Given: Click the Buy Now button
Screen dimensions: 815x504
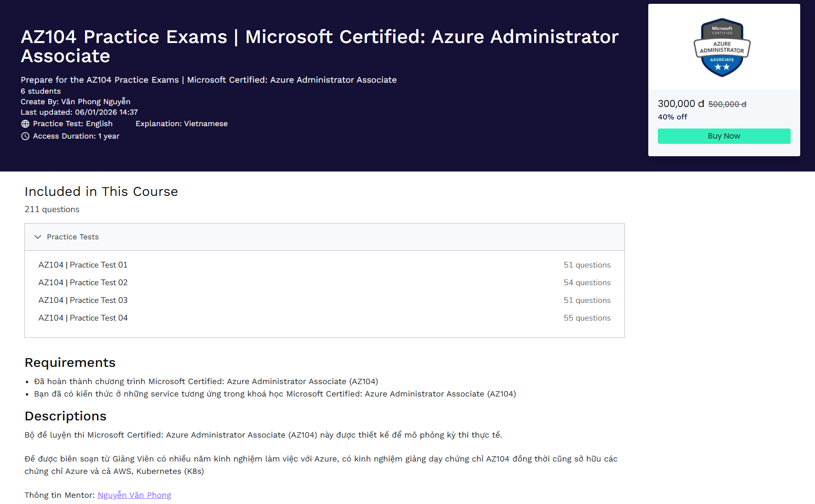Looking at the screenshot, I should point(724,136).
